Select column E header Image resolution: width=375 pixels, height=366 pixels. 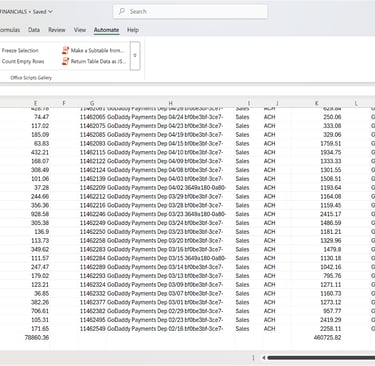point(35,103)
